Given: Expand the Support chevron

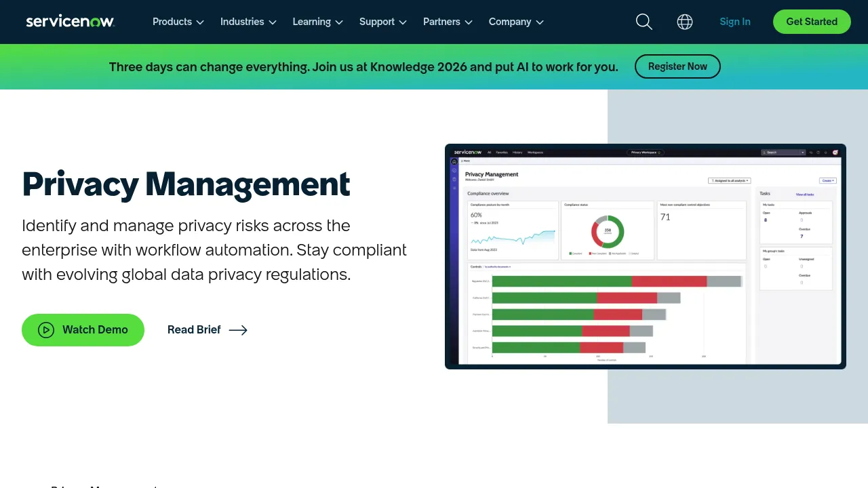Looking at the screenshot, I should [x=403, y=22].
